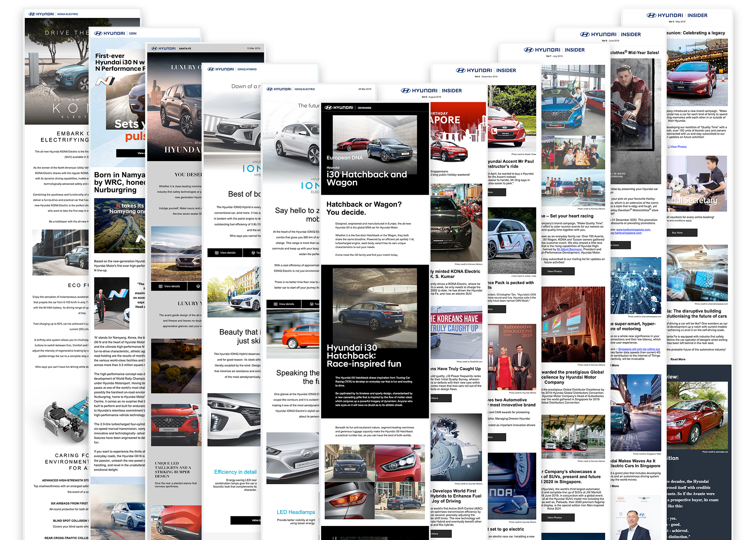Open the Mr Albert Biermann link

569,249
